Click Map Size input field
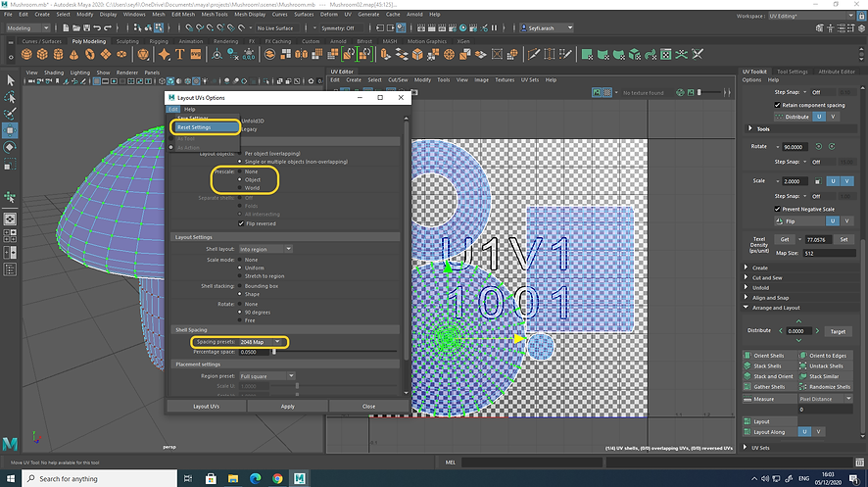The height and width of the screenshot is (487, 868). [x=829, y=253]
